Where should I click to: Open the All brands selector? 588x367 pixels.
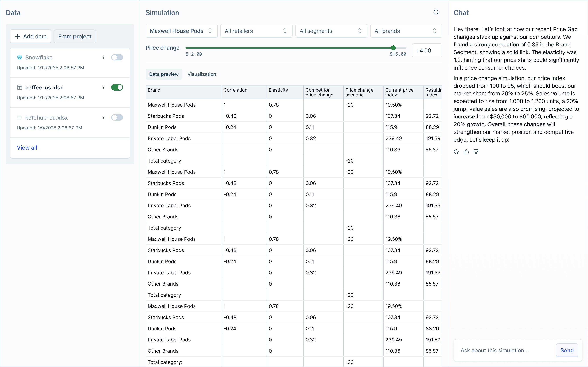coord(406,31)
